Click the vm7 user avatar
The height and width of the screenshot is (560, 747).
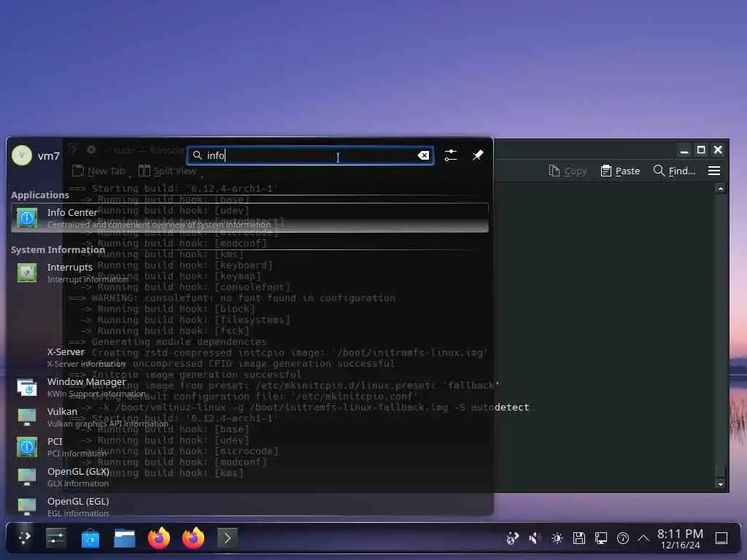22,155
